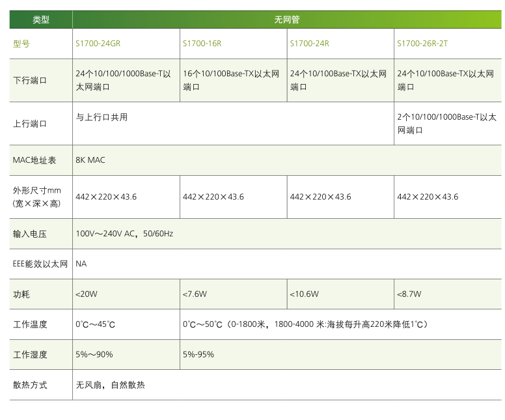Screen dimensions: 505x420
Task: Click the 下行端口 row label
Action: 30,80
